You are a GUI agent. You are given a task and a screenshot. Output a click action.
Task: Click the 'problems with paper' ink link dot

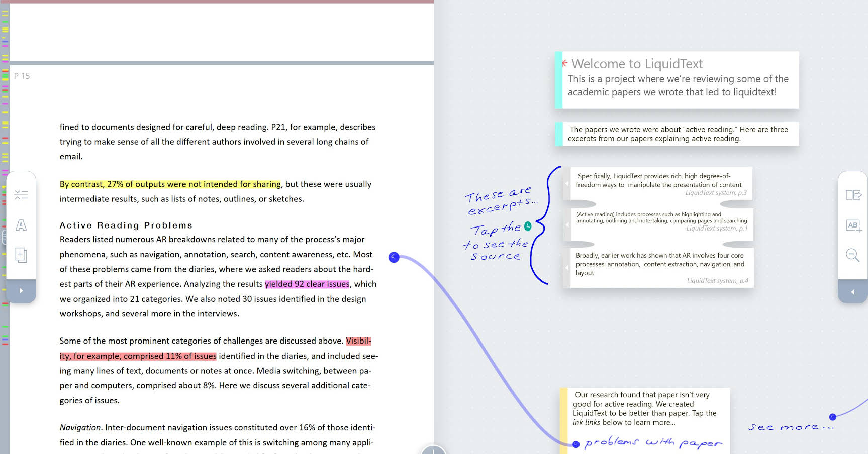tap(576, 444)
